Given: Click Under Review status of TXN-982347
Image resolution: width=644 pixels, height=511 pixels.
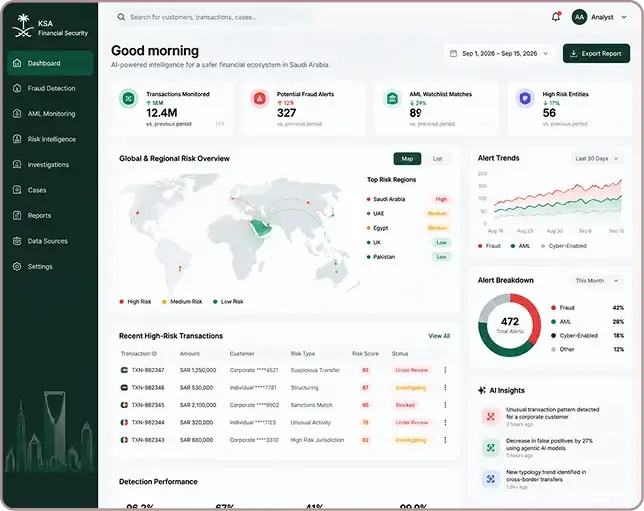Looking at the screenshot, I should 412,370.
